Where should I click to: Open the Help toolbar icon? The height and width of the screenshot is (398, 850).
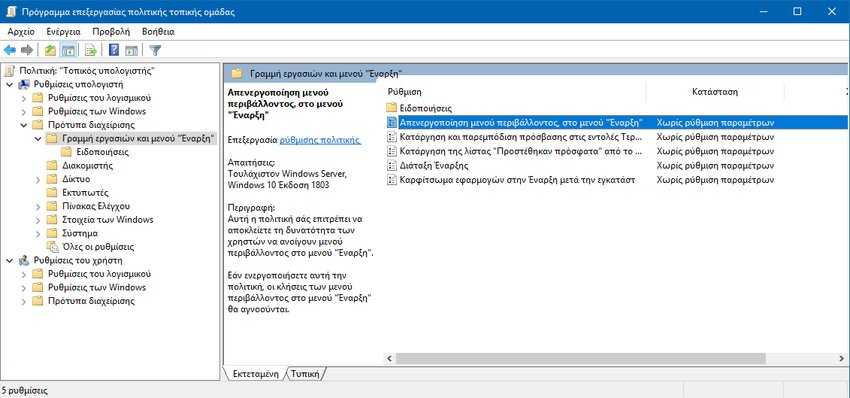pos(114,50)
